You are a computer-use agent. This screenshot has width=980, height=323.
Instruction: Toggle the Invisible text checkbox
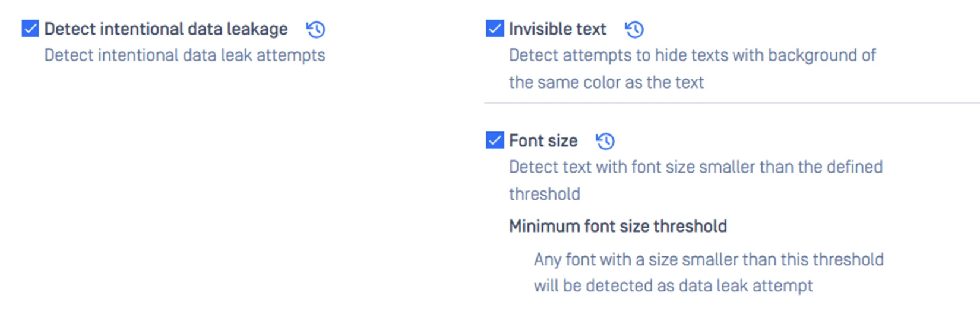(495, 29)
